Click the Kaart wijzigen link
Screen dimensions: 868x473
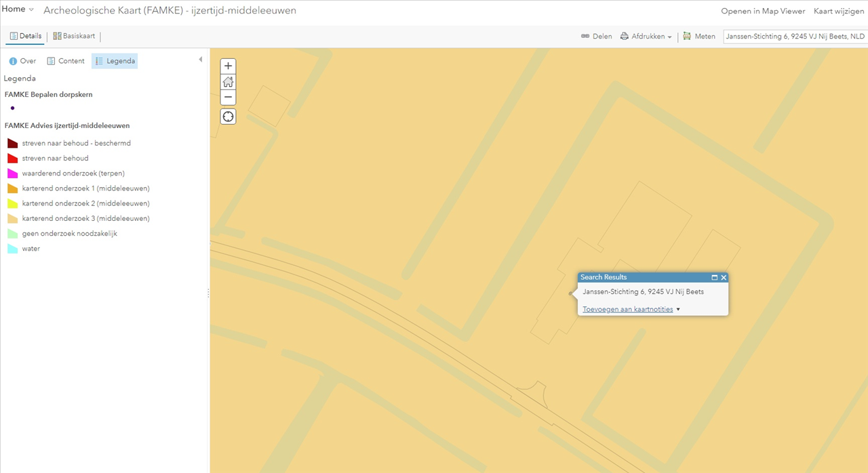838,11
